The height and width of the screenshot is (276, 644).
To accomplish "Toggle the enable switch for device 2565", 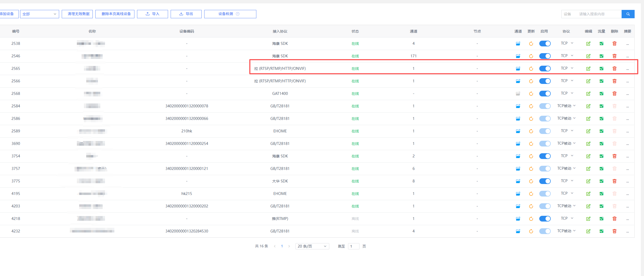I will 545,69.
